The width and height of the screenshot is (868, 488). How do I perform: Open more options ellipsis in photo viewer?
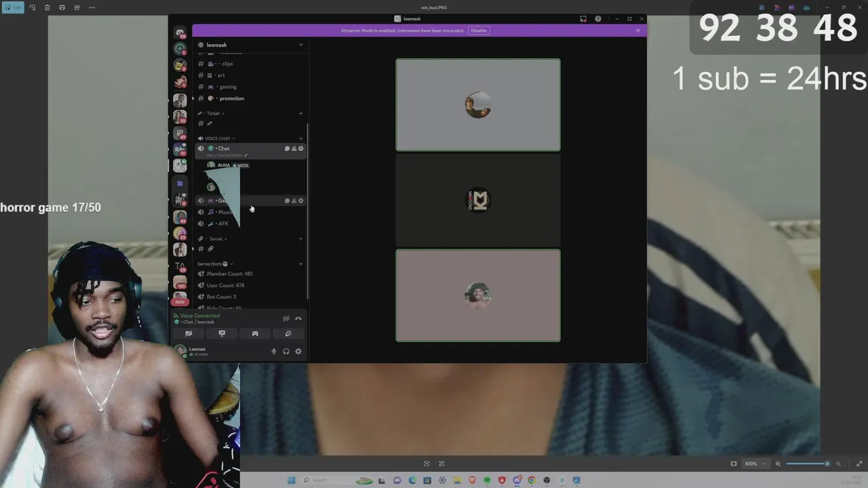point(92,7)
